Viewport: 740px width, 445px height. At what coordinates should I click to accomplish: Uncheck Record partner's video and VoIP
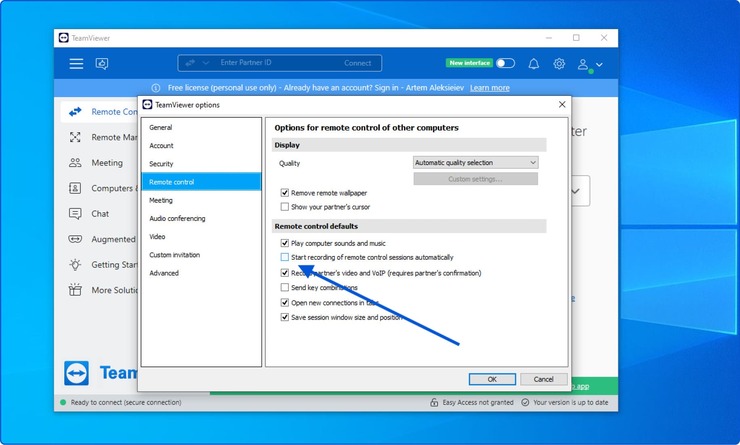(x=285, y=273)
